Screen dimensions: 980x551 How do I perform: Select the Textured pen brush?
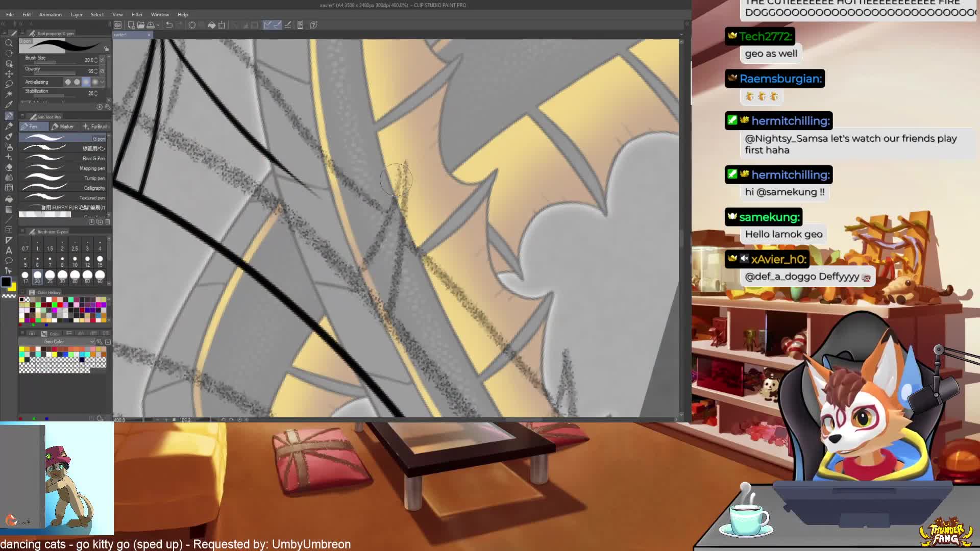[63, 198]
